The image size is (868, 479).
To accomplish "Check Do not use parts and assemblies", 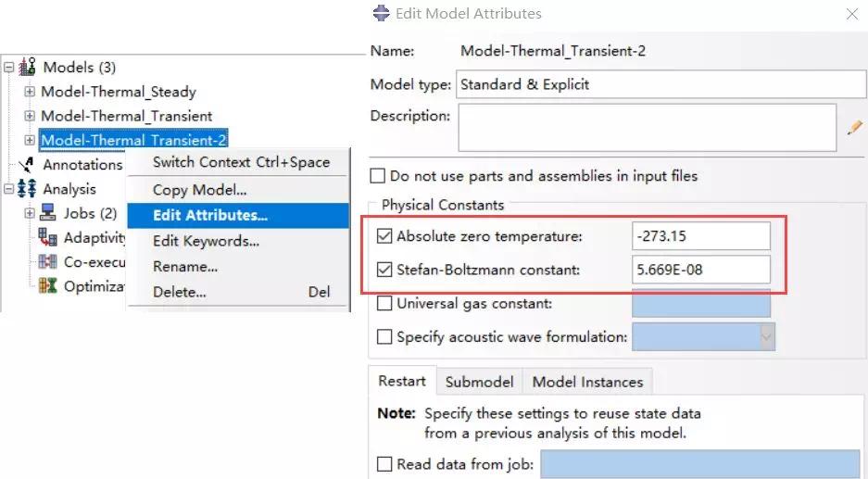I will coord(378,176).
